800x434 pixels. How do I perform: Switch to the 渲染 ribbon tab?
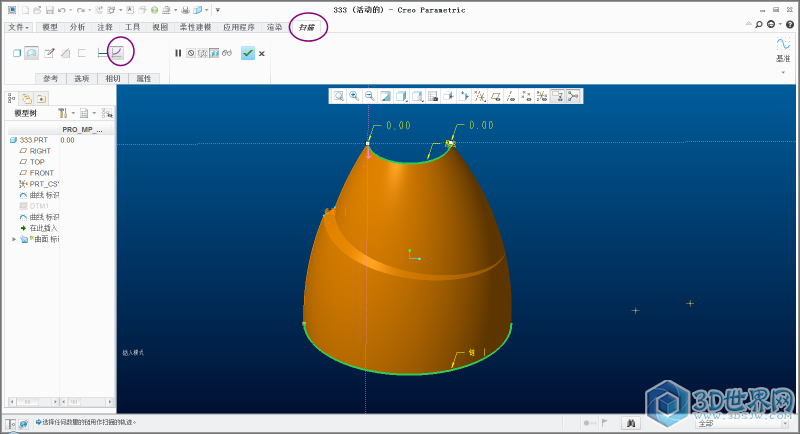click(x=274, y=27)
